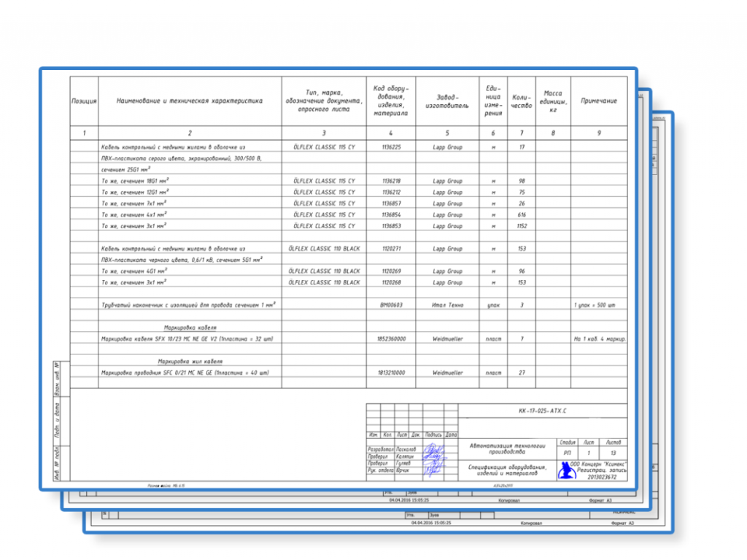This screenshot has height=560, width=747.
Task: Click equipment code cell '1136857'
Action: pyautogui.click(x=391, y=203)
